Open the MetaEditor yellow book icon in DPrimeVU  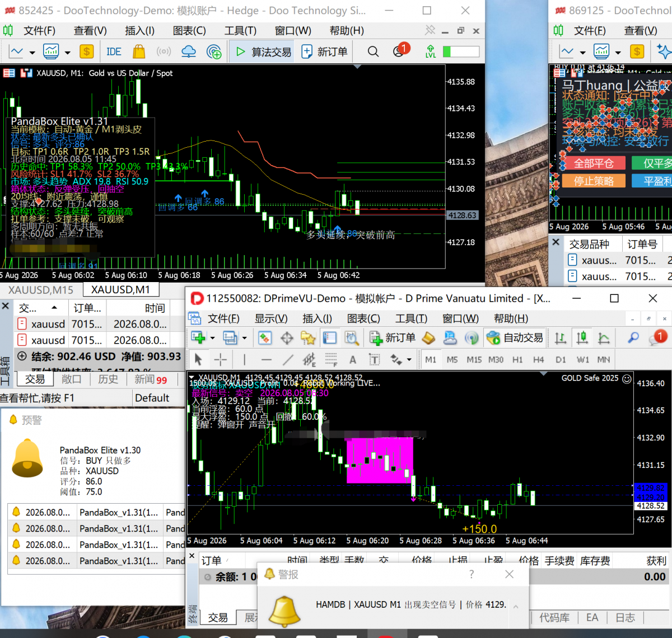[428, 337]
